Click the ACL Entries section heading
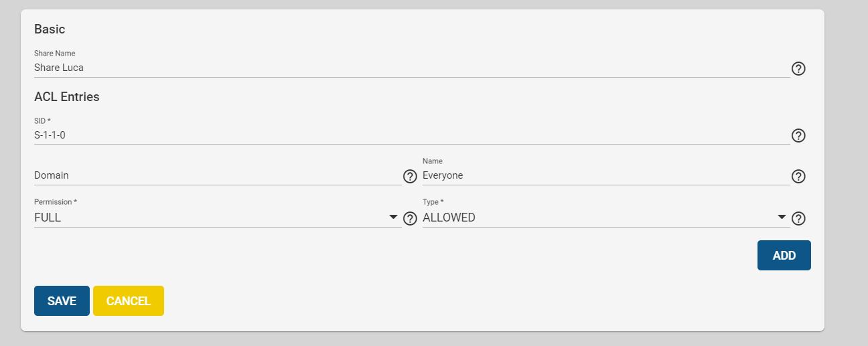 (67, 97)
